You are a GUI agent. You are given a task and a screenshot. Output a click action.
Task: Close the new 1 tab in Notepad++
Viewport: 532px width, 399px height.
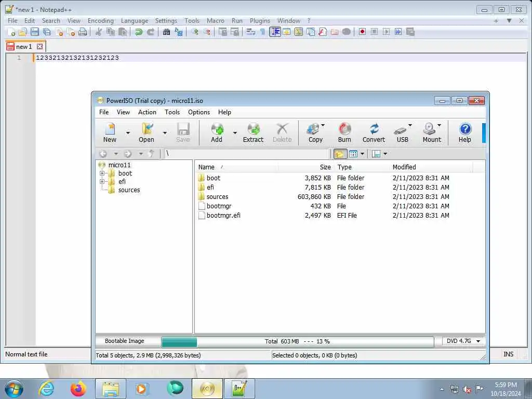click(x=39, y=46)
